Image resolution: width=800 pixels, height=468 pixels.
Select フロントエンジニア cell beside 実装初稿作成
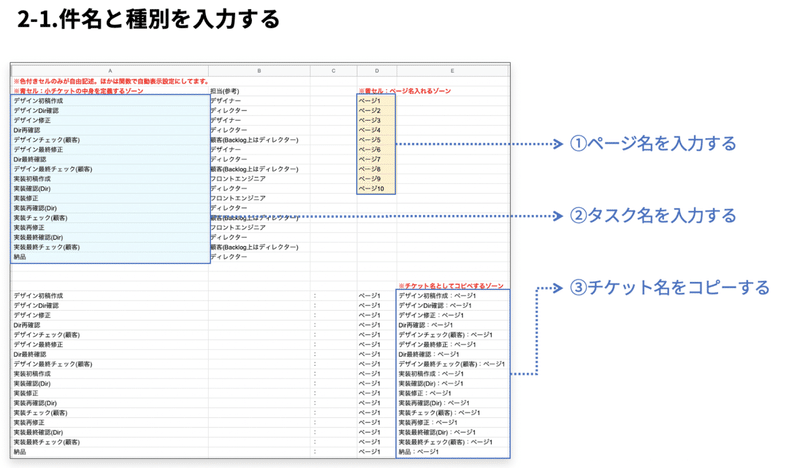pyautogui.click(x=259, y=179)
